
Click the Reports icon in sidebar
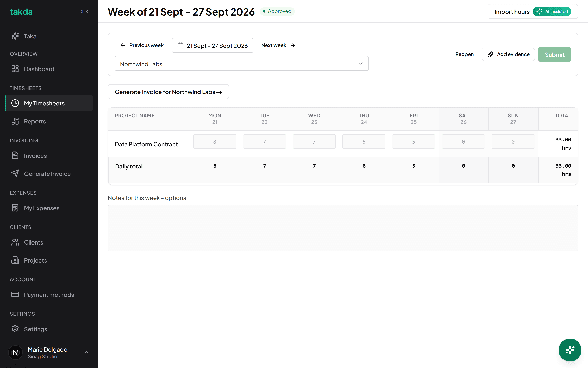coord(15,121)
